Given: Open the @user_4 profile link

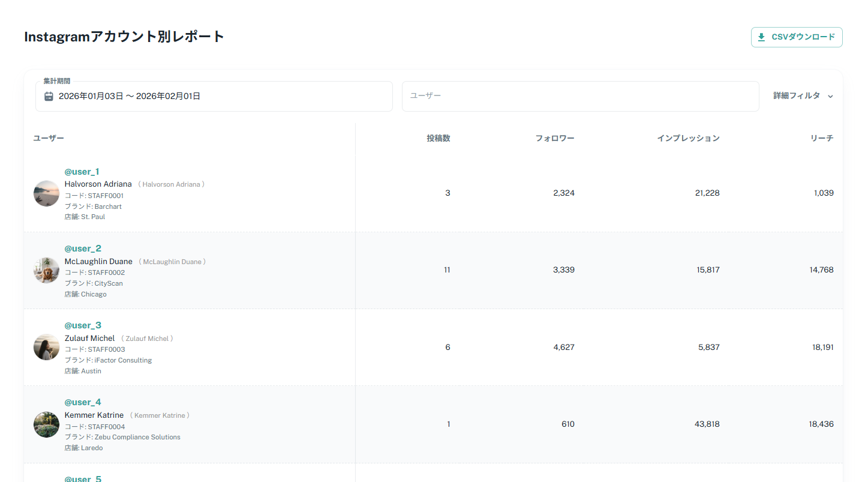Looking at the screenshot, I should pos(83,402).
